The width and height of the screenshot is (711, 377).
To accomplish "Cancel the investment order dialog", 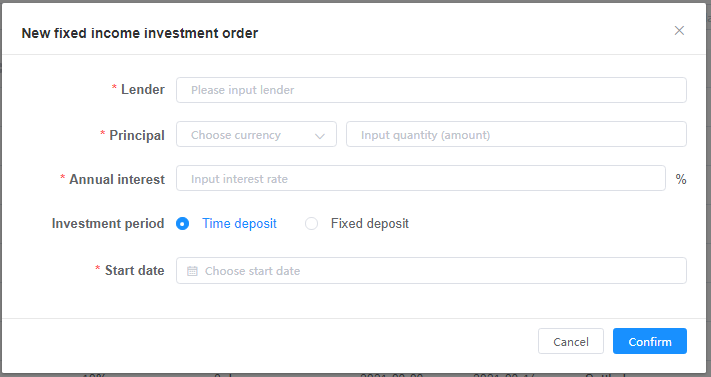I will pyautogui.click(x=570, y=341).
